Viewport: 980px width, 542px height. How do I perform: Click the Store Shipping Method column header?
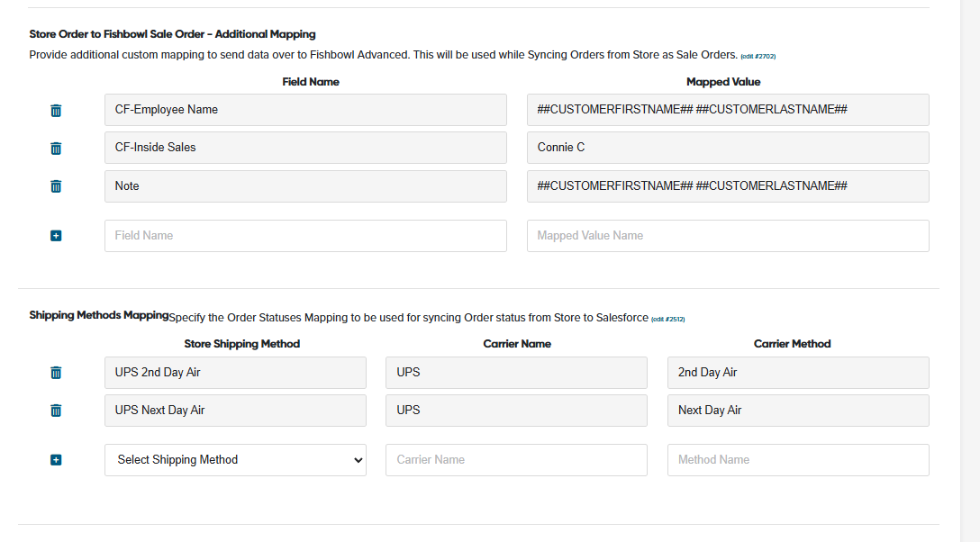(x=242, y=344)
